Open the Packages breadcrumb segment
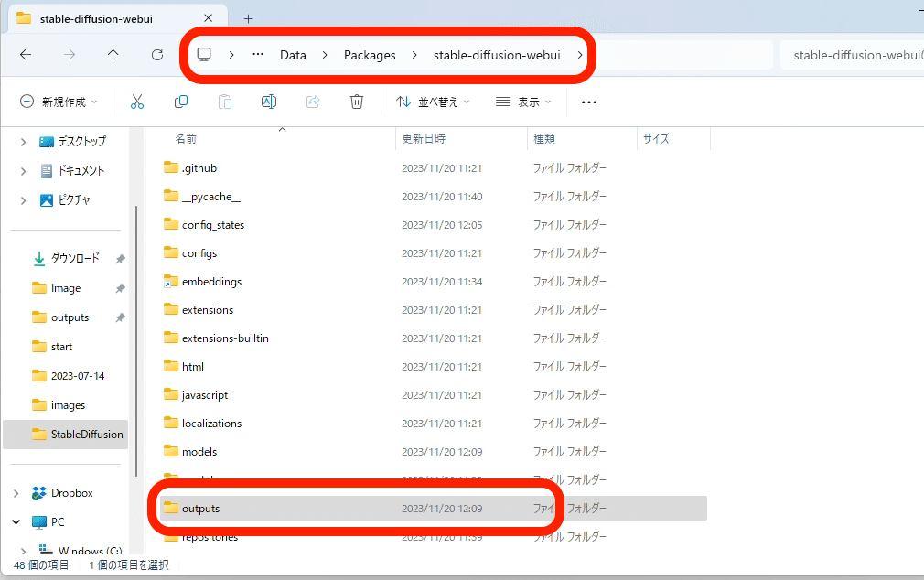The height and width of the screenshot is (580, 924). coord(370,55)
